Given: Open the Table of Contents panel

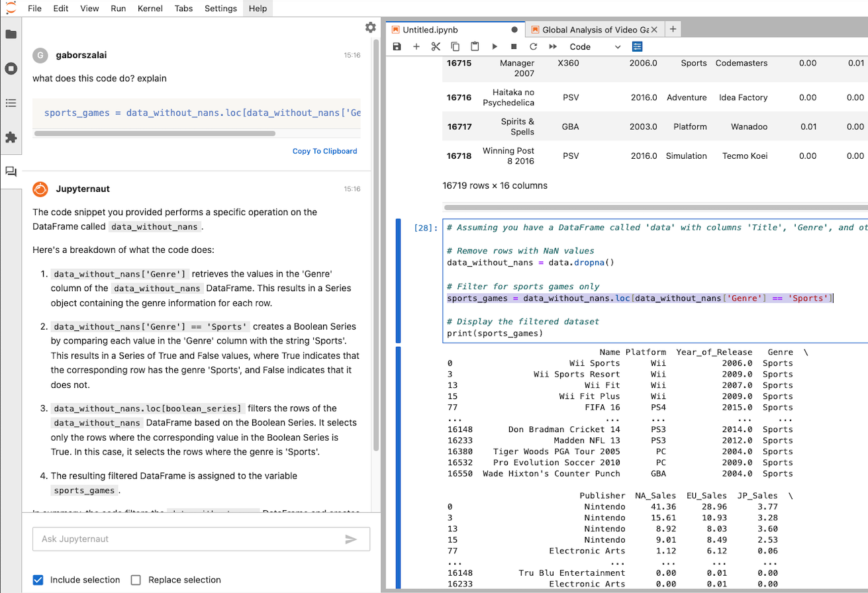Looking at the screenshot, I should (11, 103).
